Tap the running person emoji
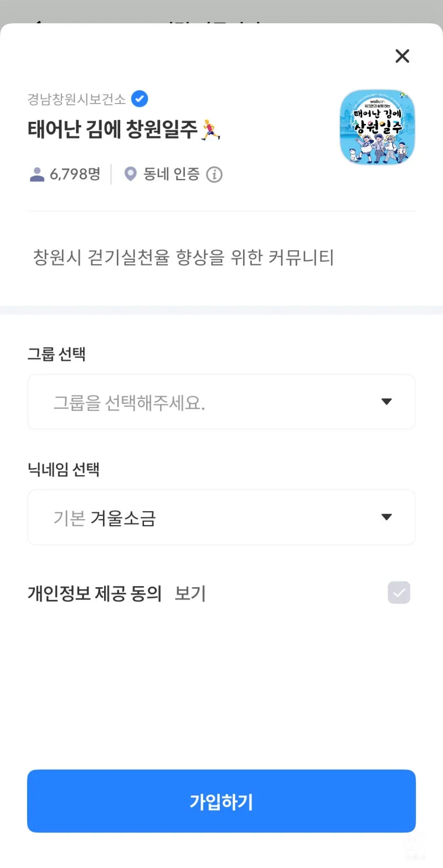This screenshot has width=443, height=868. pyautogui.click(x=211, y=129)
